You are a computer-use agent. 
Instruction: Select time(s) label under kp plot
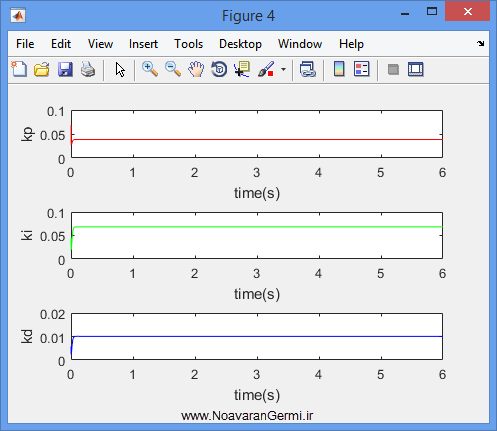point(257,193)
